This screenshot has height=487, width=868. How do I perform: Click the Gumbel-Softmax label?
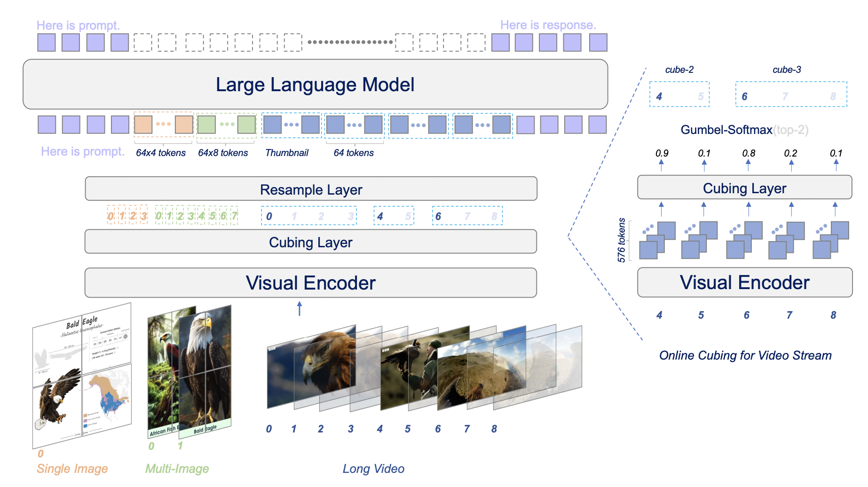726,130
